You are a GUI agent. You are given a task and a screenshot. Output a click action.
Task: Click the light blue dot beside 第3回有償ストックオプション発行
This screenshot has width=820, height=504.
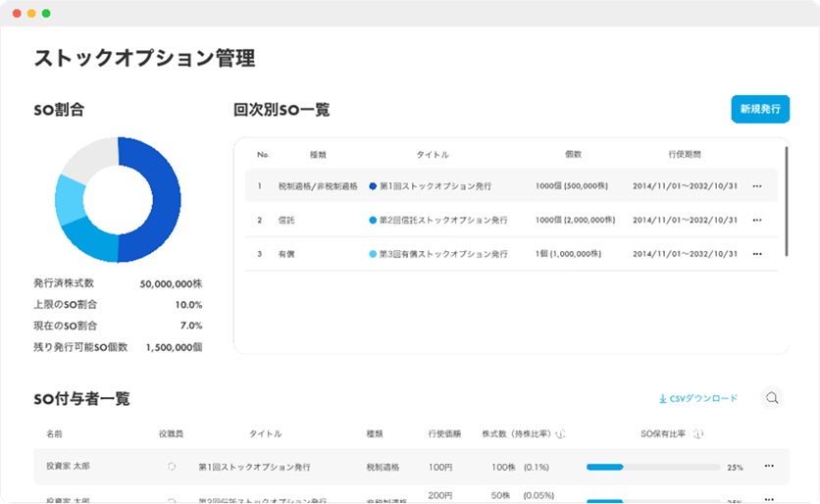point(373,254)
